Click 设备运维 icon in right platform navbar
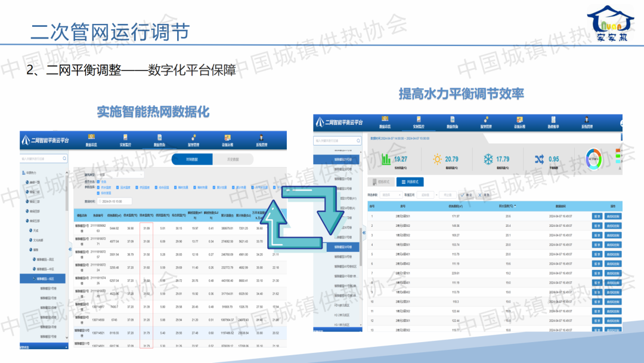The width and height of the screenshot is (644, 363). click(519, 121)
